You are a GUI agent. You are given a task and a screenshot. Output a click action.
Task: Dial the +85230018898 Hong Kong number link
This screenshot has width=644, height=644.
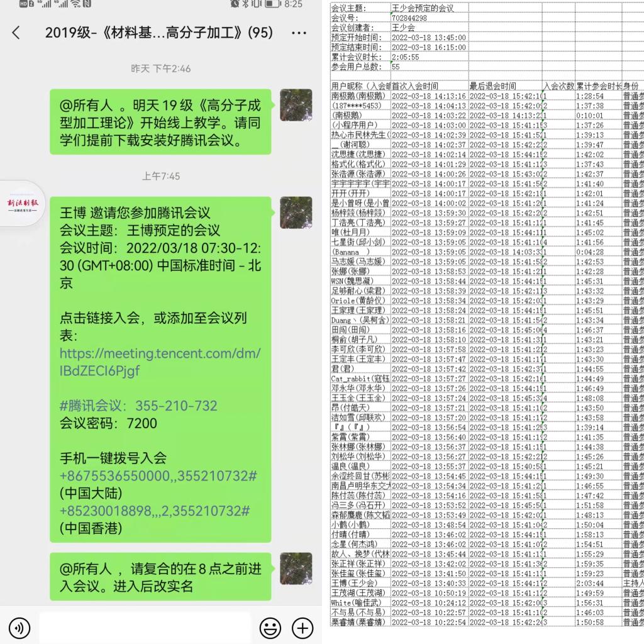(155, 511)
